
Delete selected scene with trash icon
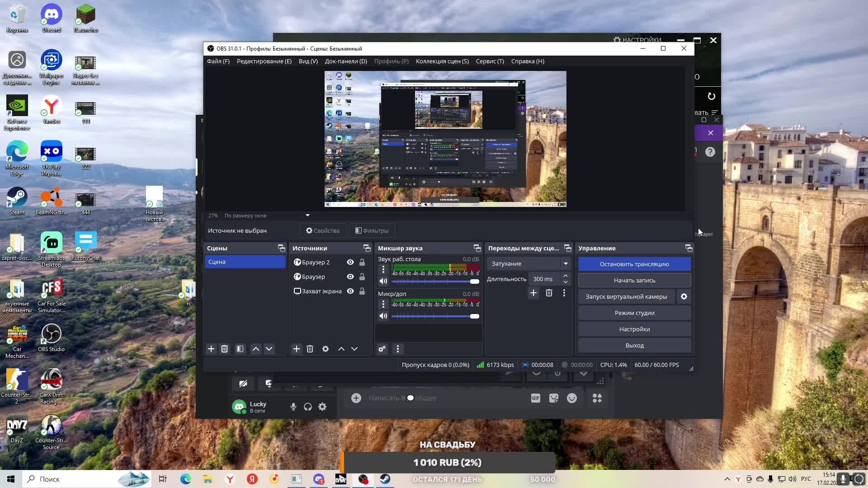(224, 349)
